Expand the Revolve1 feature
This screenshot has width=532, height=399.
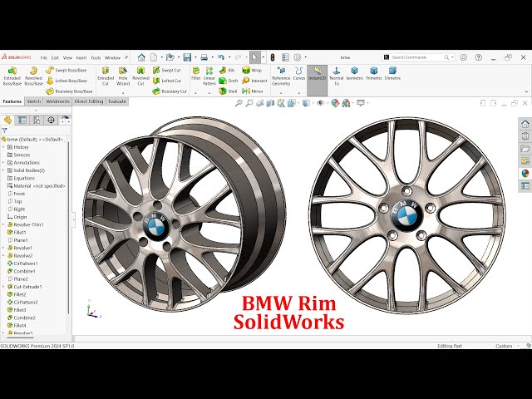(3, 248)
